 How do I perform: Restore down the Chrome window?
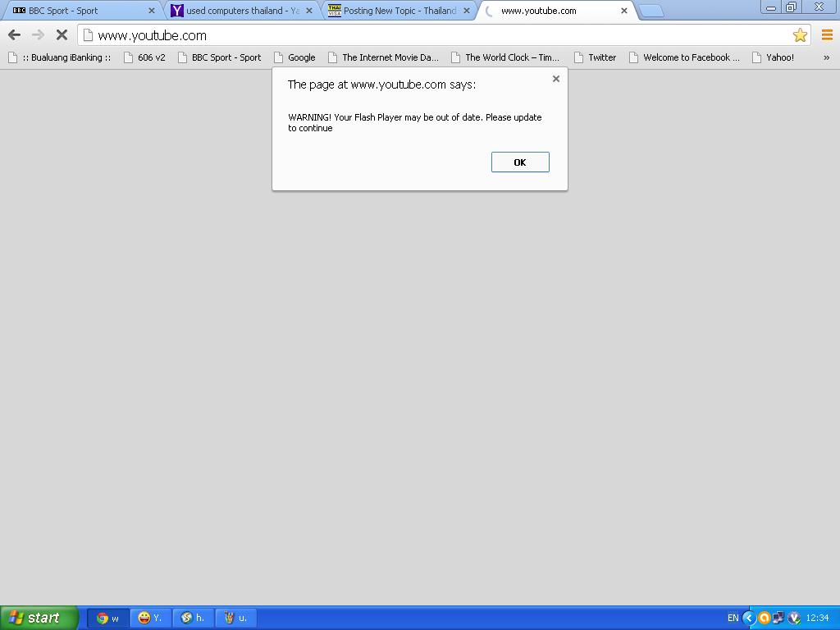[792, 7]
